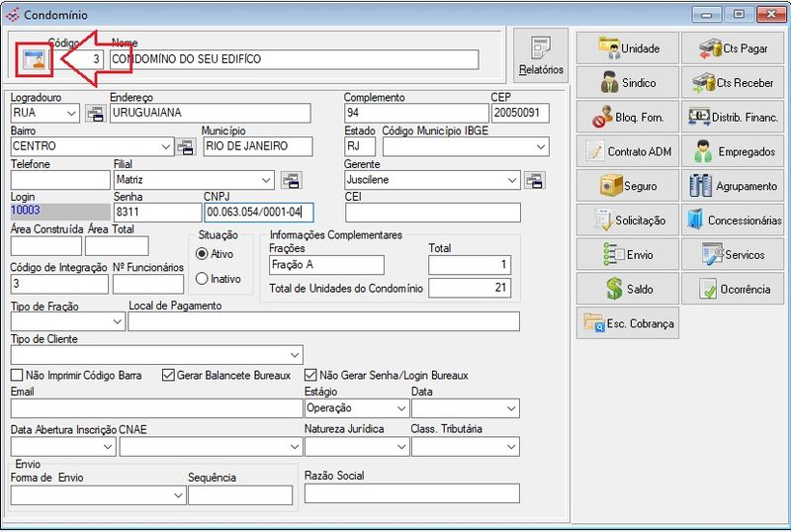Image resolution: width=791 pixels, height=532 pixels.
Task: Click the Unidade button
Action: pos(628,48)
